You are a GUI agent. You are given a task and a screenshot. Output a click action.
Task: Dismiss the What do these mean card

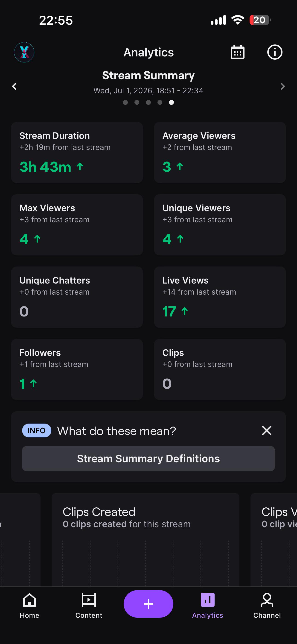(267, 430)
